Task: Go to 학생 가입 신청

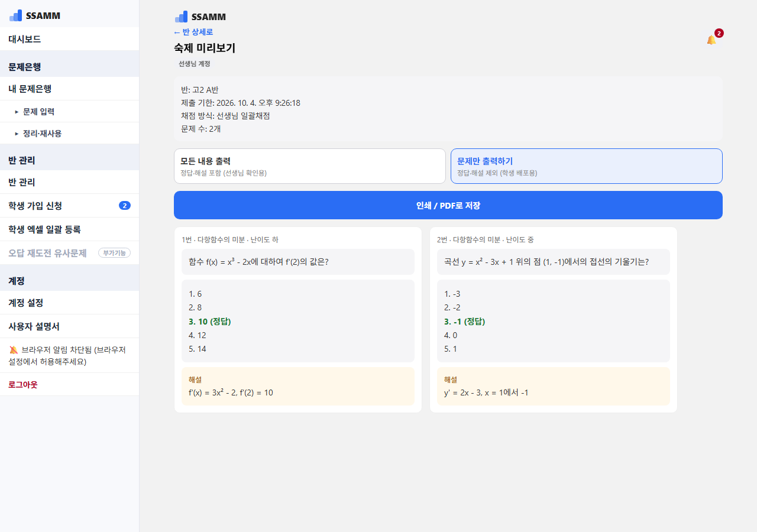Action: pyautogui.click(x=69, y=206)
